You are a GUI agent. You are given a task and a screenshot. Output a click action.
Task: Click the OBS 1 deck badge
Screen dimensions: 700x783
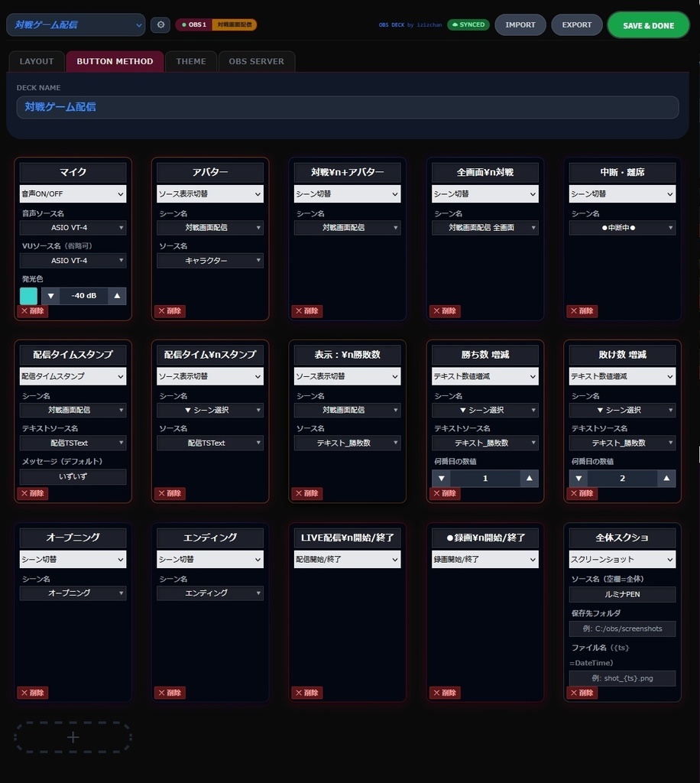(x=193, y=24)
